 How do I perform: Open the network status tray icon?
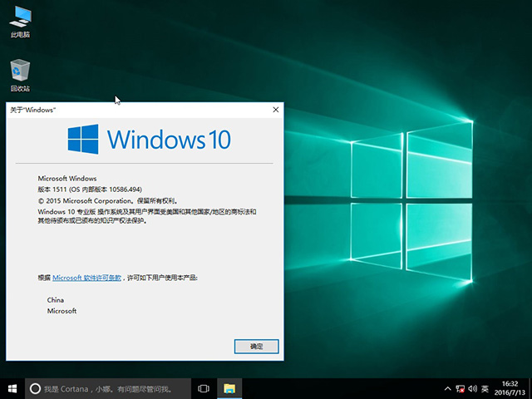pos(461,388)
